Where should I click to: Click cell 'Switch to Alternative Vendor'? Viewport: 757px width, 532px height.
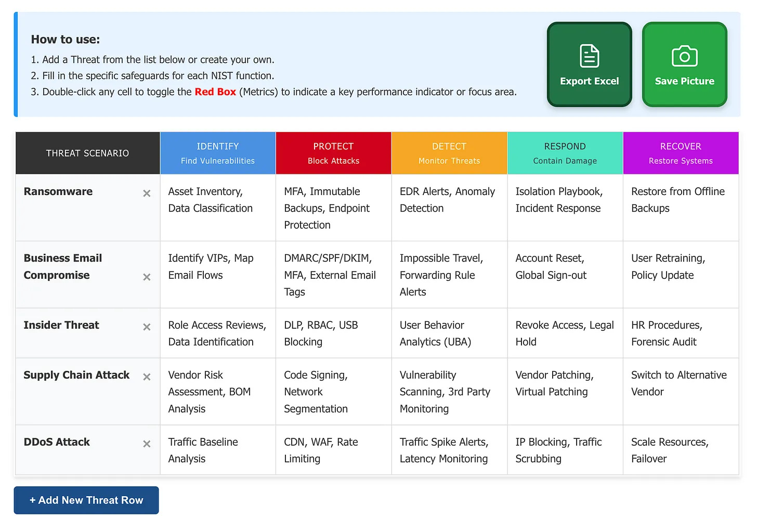[x=681, y=392]
